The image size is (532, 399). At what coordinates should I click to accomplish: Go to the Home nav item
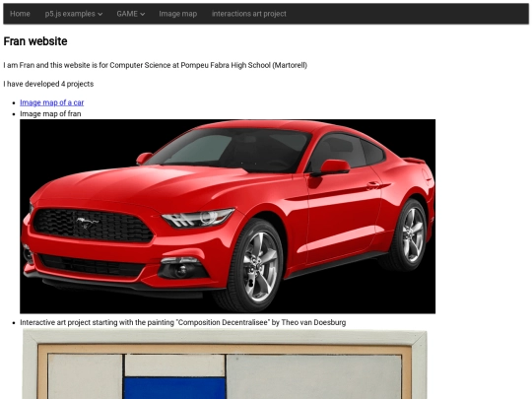[20, 14]
